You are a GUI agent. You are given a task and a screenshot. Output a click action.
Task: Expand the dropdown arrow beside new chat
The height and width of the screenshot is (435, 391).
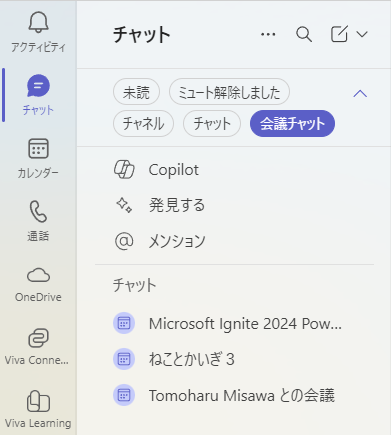[362, 34]
